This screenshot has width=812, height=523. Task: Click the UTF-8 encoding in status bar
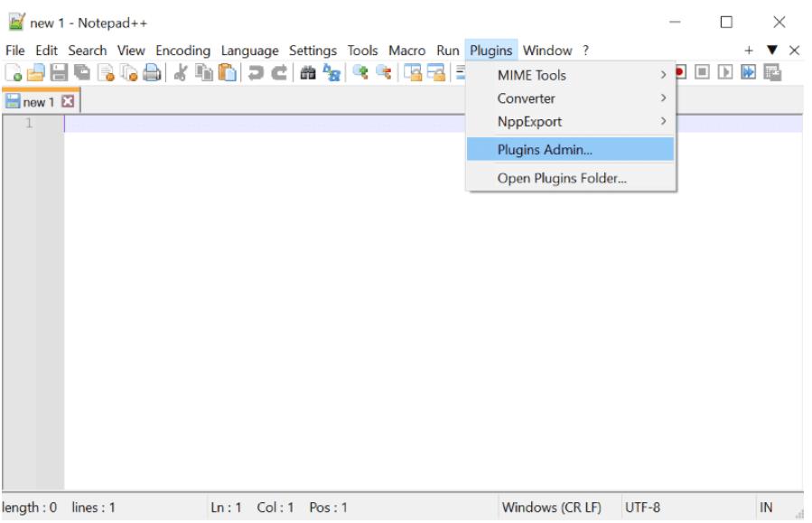639,508
